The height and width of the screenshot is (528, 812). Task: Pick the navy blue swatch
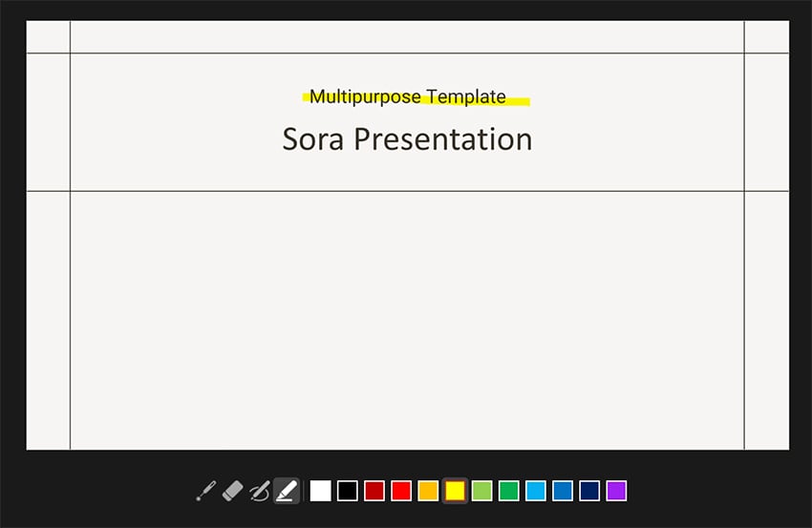(x=589, y=491)
